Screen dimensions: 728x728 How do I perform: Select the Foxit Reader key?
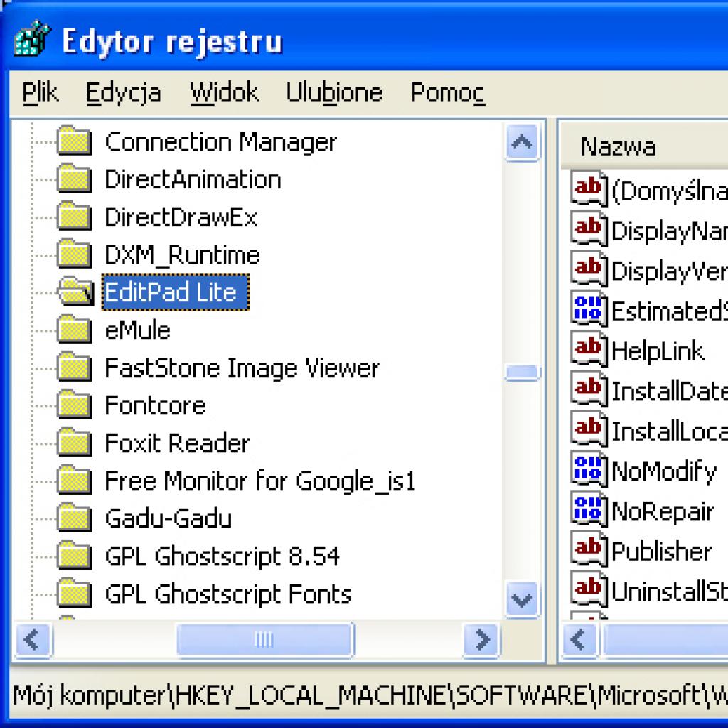coord(177,444)
